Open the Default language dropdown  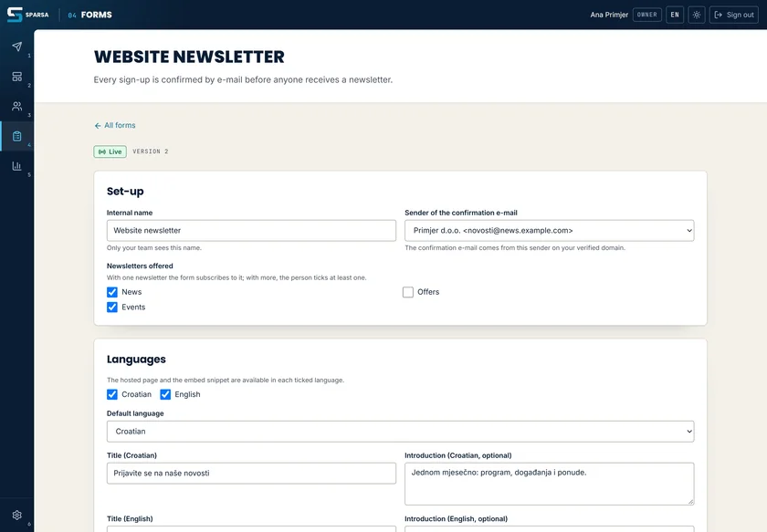coord(400,432)
